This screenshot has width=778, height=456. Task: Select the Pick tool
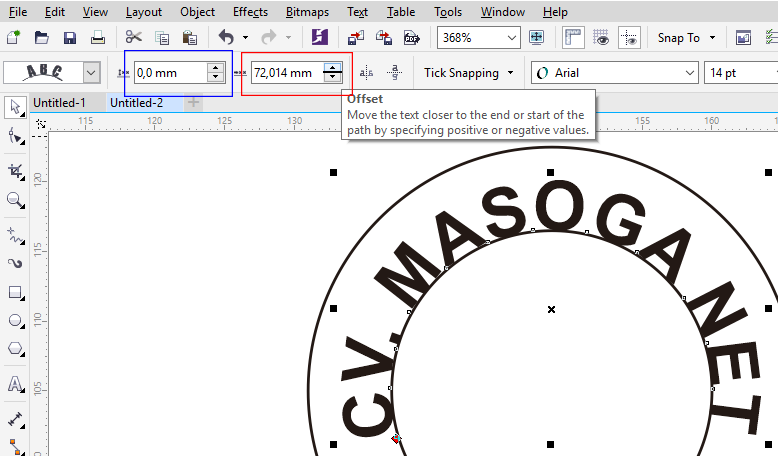[x=15, y=108]
